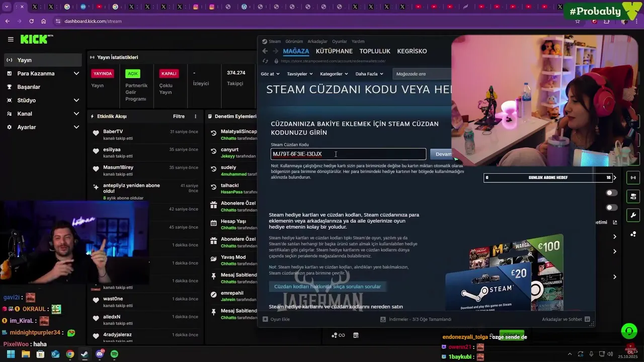Image resolution: width=644 pixels, height=362 pixels.
Task: Show hidden system tray icons
Action: (570, 354)
